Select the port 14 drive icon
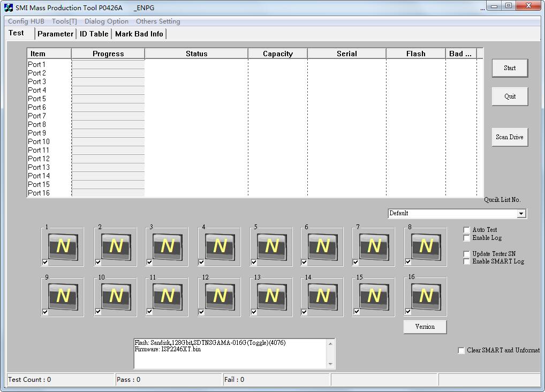This screenshot has width=545, height=392. point(323,296)
